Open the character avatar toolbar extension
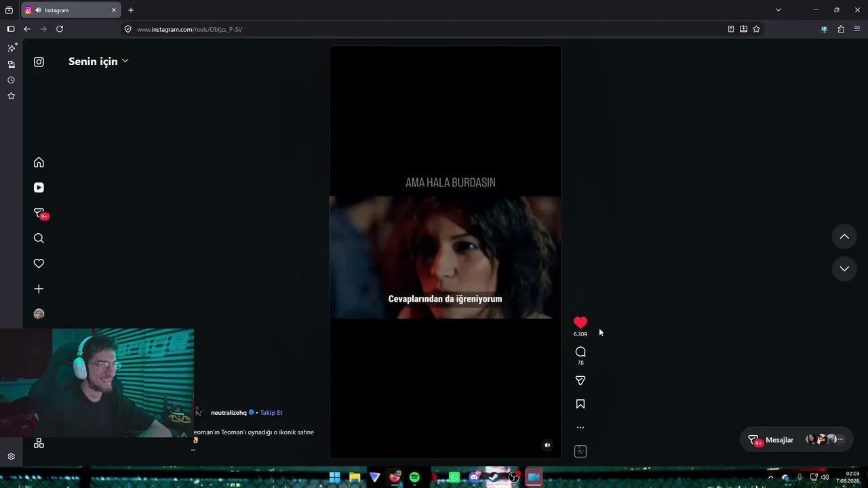The width and height of the screenshot is (868, 488). click(824, 29)
